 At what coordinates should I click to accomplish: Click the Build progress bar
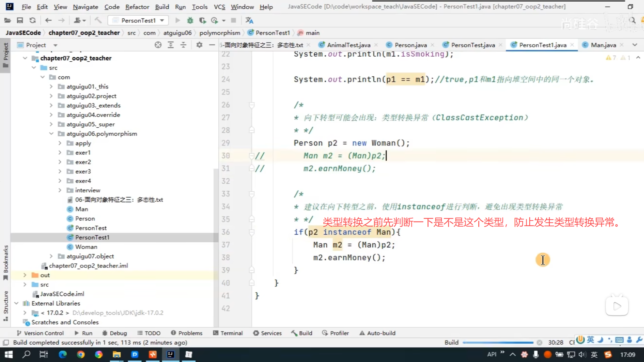click(x=498, y=343)
